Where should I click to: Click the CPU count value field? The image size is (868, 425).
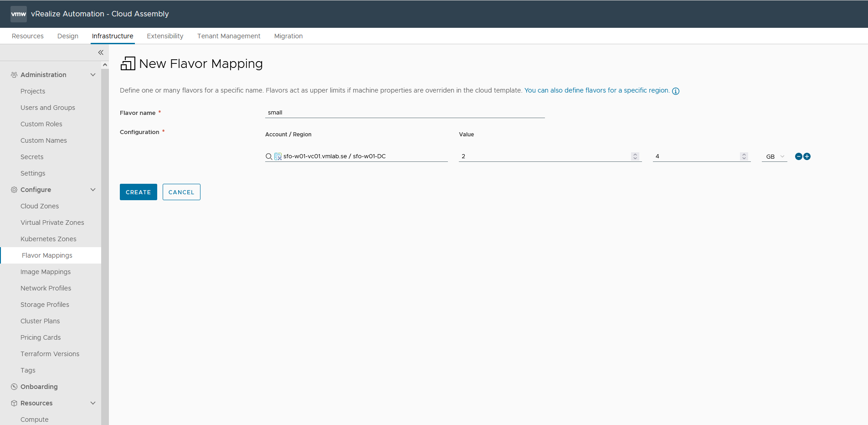pos(550,156)
